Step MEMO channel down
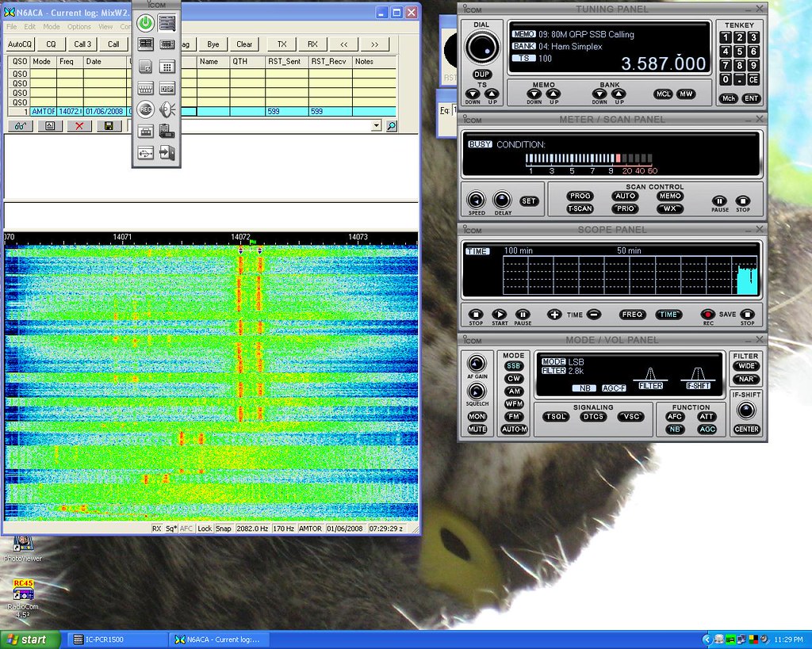Viewport: 812px width, 649px height. [x=534, y=94]
